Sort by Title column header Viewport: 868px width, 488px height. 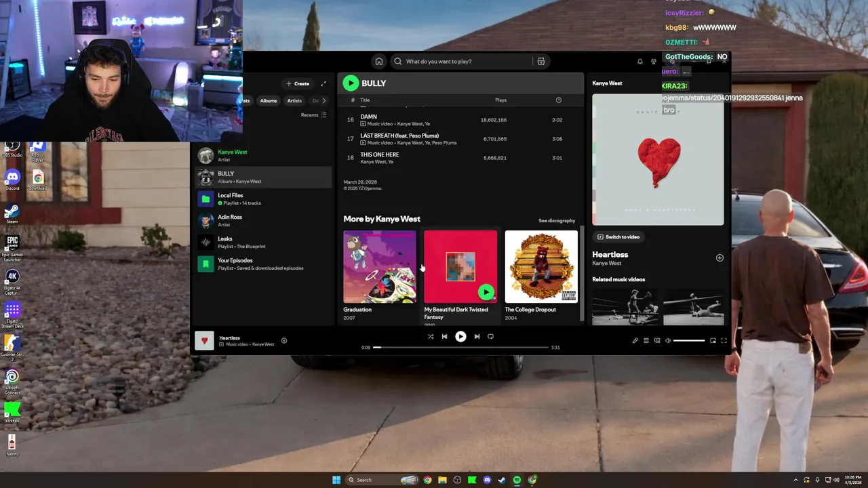(365, 100)
